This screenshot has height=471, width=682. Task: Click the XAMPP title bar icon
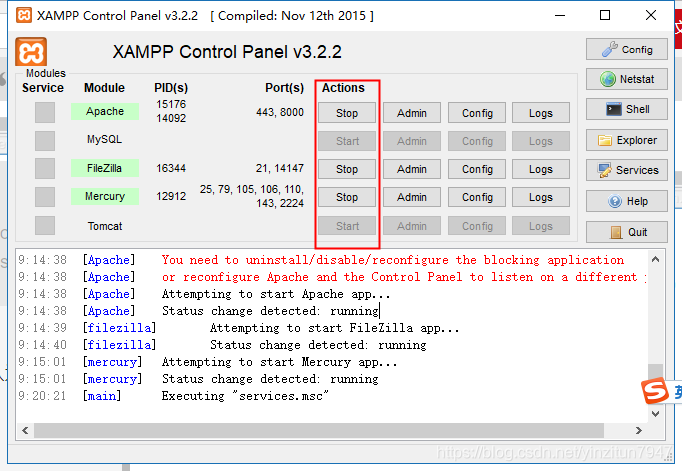pyautogui.click(x=24, y=15)
